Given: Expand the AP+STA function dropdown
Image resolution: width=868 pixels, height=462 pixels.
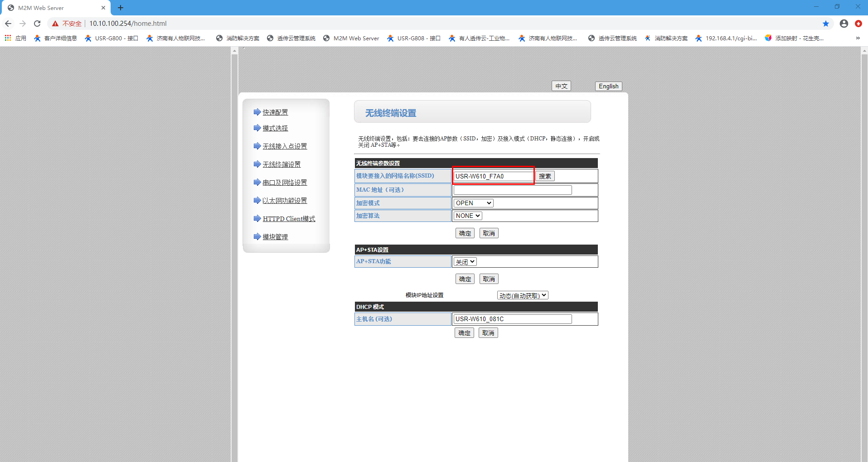Looking at the screenshot, I should 465,262.
